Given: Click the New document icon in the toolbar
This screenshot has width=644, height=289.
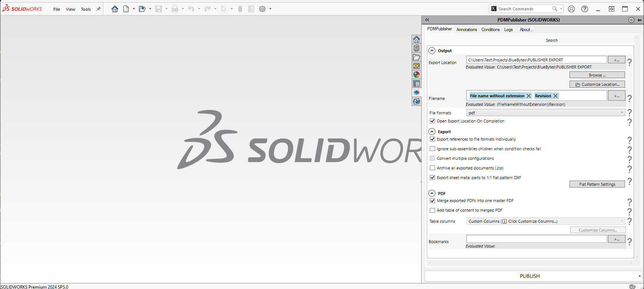Looking at the screenshot, I should pos(126,9).
